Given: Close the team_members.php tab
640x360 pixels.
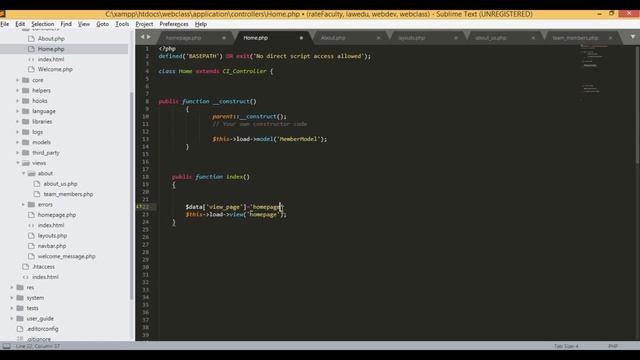Looking at the screenshot, I should pyautogui.click(x=611, y=38).
